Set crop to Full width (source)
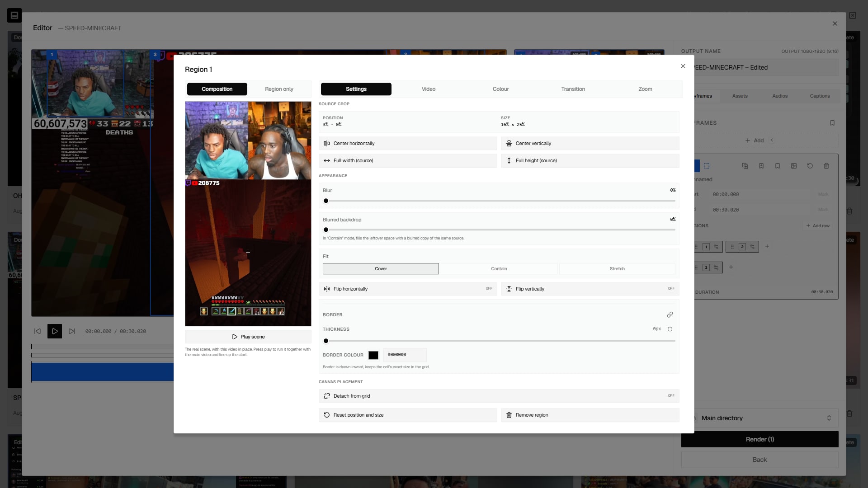This screenshot has height=488, width=868. [408, 160]
